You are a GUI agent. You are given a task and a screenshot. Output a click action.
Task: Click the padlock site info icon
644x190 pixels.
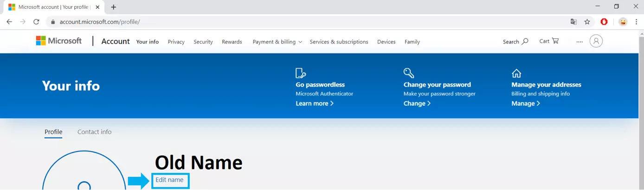(x=53, y=22)
